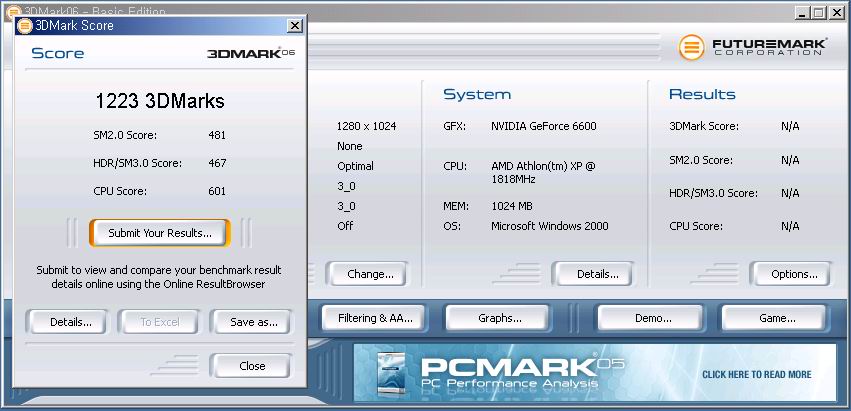Click CPU Score value 601
851x411 pixels.
tap(217, 191)
